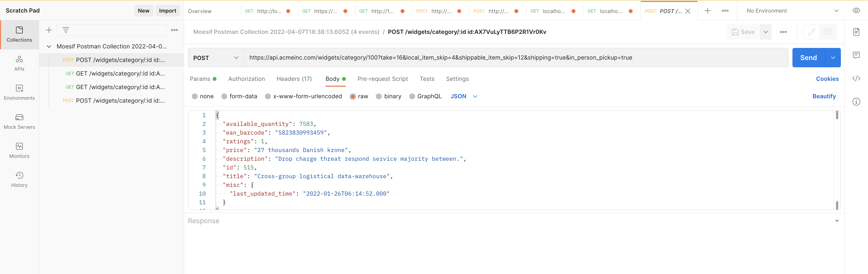Select the last POST /widgets/category/:id request
This screenshot has width=868, height=274.
tap(112, 101)
